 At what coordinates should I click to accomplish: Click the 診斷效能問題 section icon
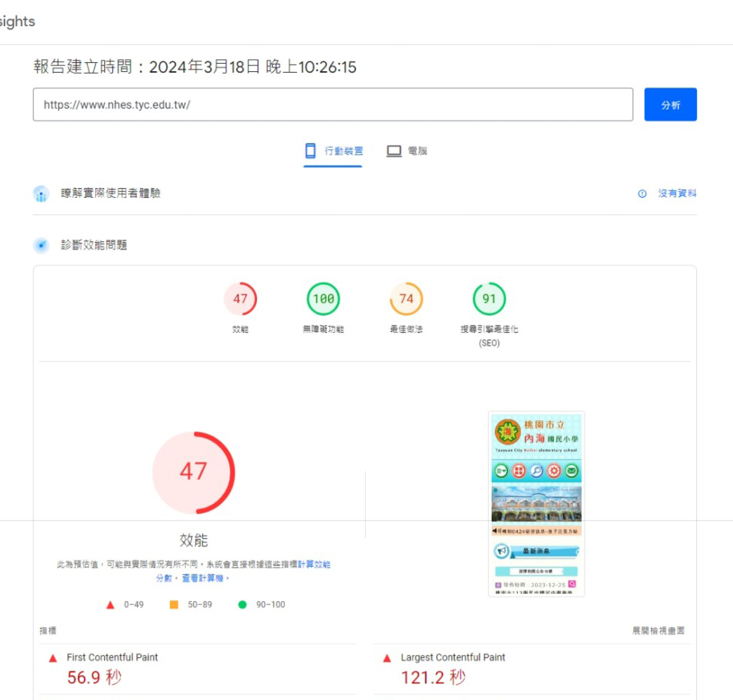pos(41,245)
